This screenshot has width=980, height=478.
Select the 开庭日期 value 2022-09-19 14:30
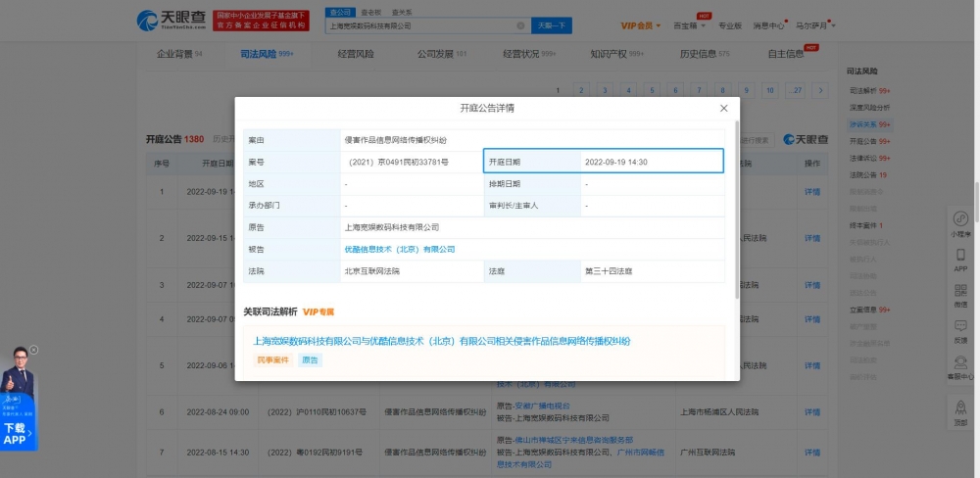tap(615, 162)
